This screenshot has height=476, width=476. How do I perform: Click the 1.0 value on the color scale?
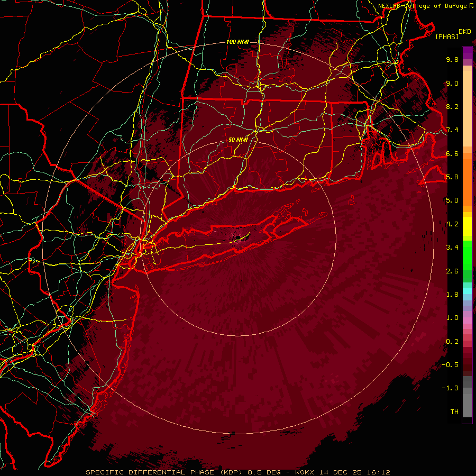click(452, 318)
